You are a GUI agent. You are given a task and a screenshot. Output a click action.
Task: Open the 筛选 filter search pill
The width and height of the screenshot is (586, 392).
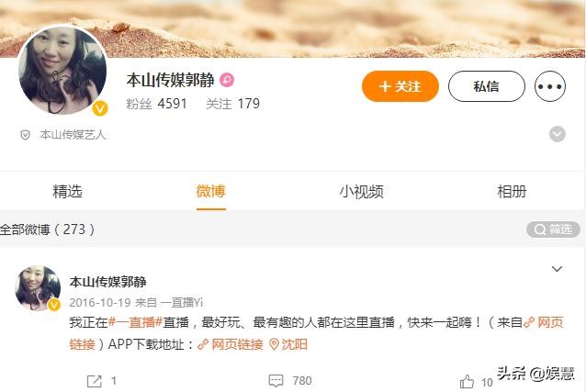coord(553,230)
